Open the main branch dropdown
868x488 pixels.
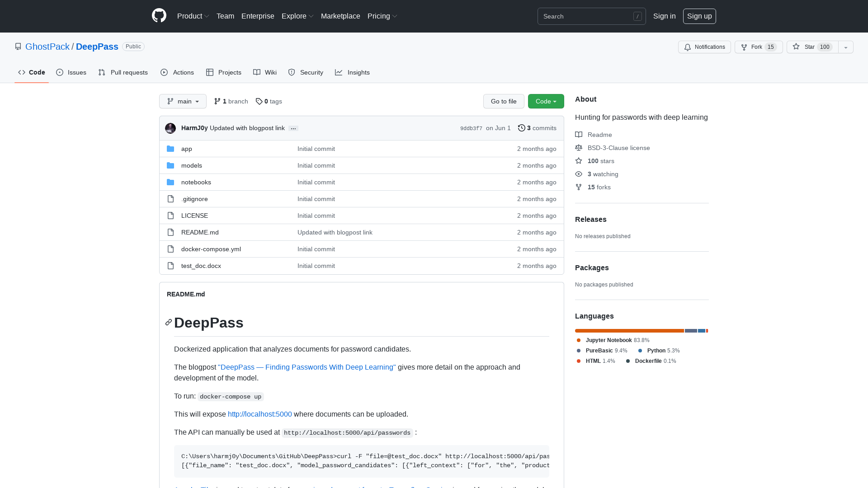(183, 101)
